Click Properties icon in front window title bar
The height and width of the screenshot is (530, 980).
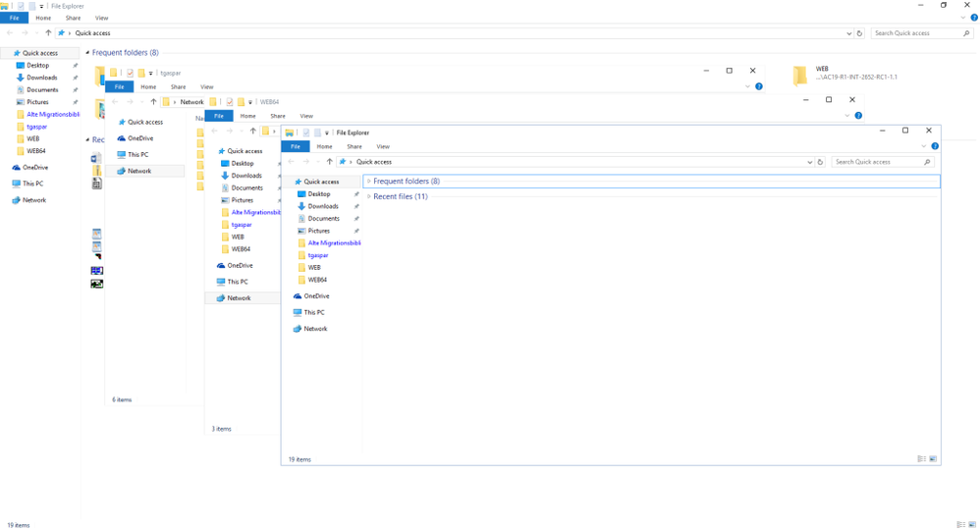click(x=306, y=132)
